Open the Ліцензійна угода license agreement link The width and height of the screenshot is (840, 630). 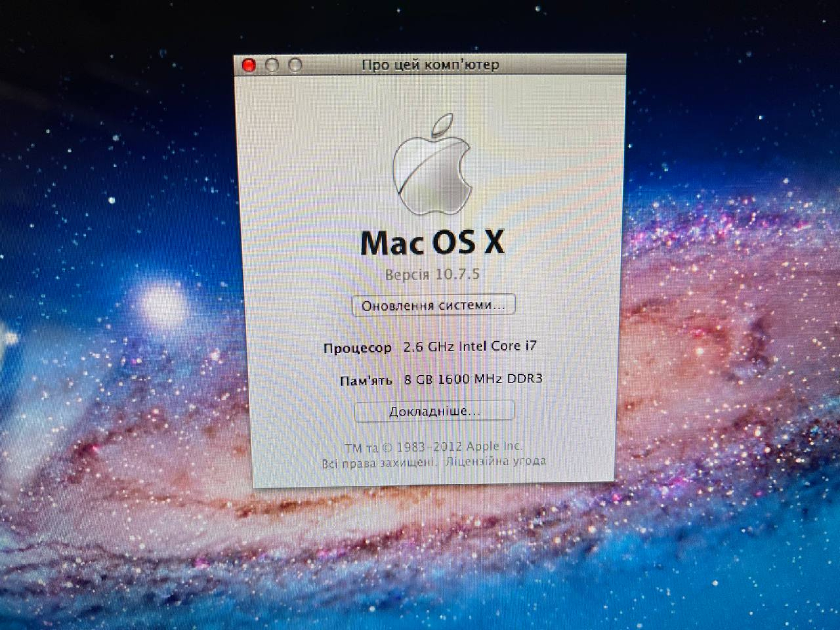tap(496, 461)
